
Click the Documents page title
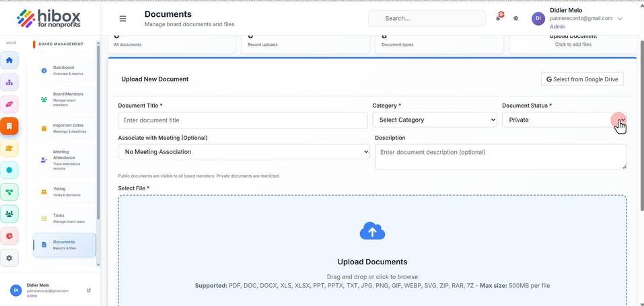[x=168, y=14]
